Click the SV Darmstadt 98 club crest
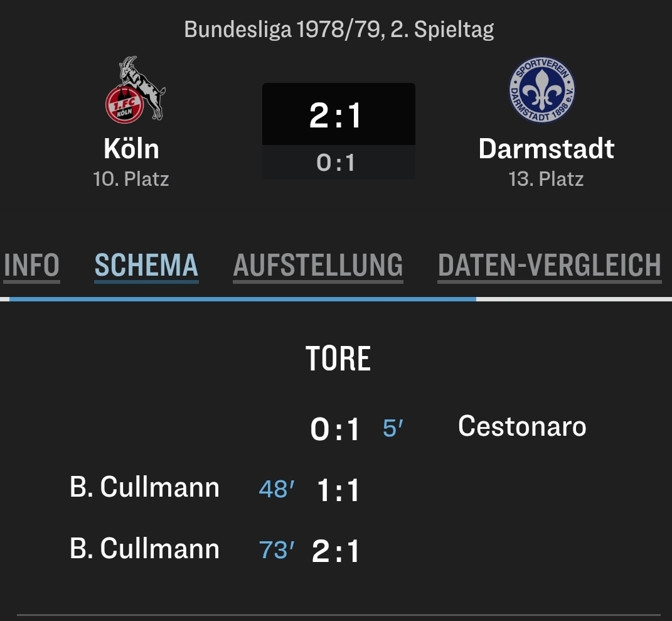The height and width of the screenshot is (621, 672). coord(542,90)
